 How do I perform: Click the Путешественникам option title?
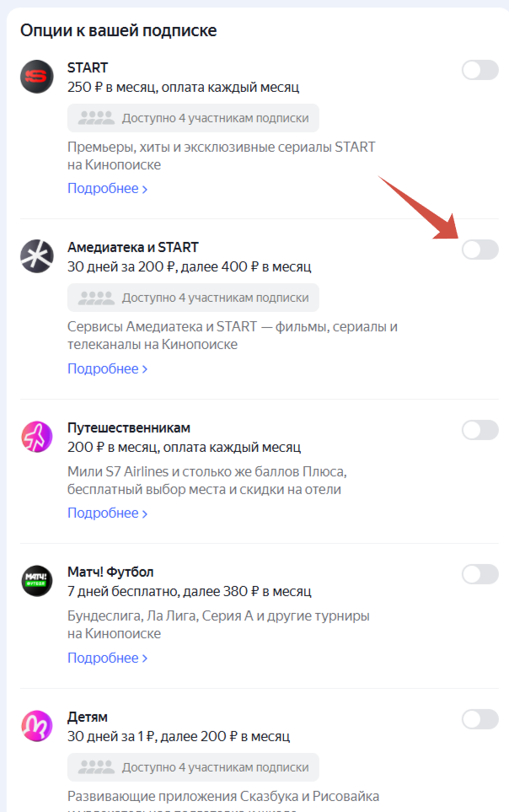click(129, 428)
